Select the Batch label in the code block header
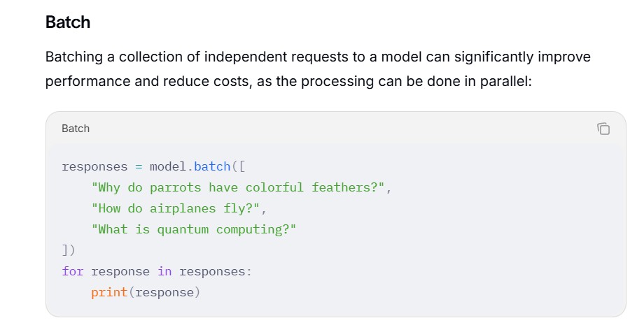Screen dimensions: 644x332 pos(76,129)
